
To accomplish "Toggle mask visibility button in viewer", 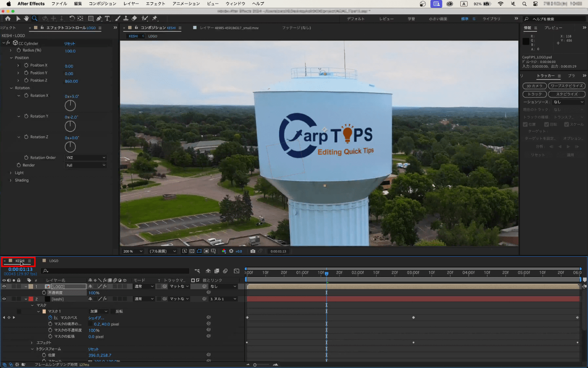I will click(x=199, y=251).
